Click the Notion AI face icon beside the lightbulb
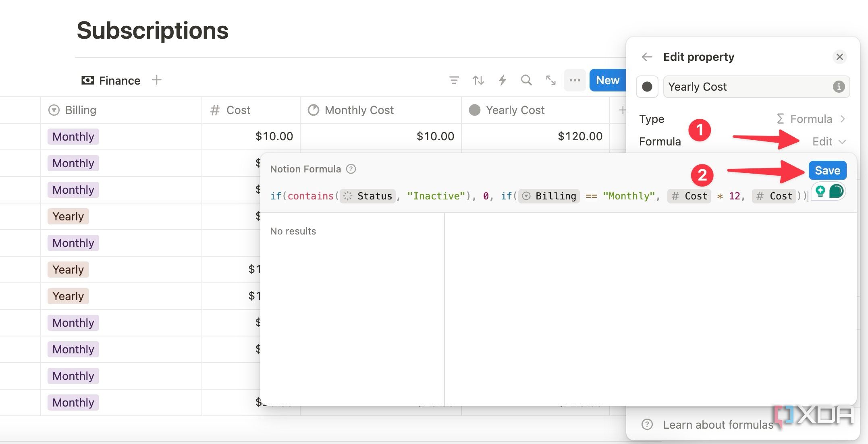The width and height of the screenshot is (868, 444). coord(837,191)
